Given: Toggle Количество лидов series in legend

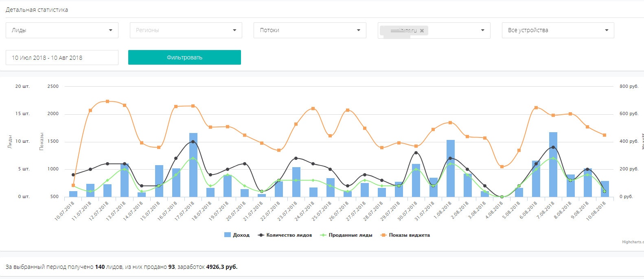Looking at the screenshot, I should point(289,235).
